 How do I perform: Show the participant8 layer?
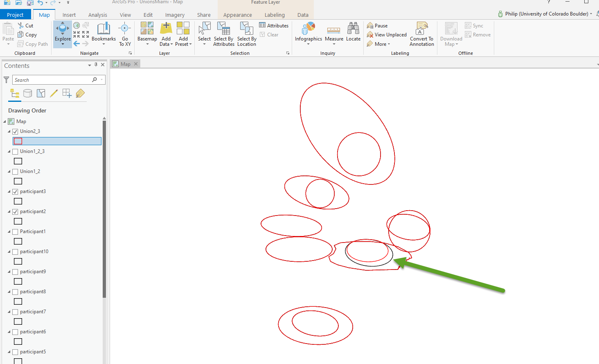tap(15, 292)
